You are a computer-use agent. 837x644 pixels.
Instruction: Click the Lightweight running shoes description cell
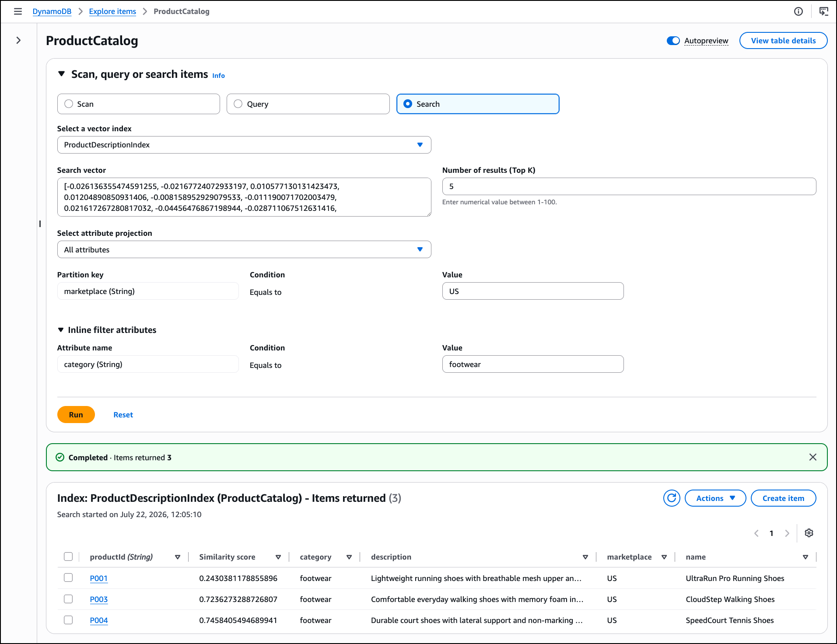tap(476, 578)
